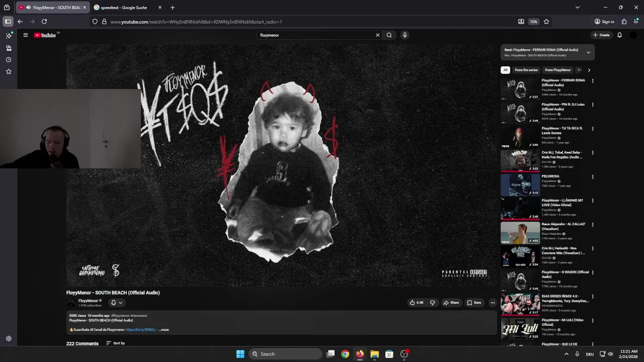The height and width of the screenshot is (362, 644).
Task: Open options for TU TA RICA video
Action: click(593, 129)
